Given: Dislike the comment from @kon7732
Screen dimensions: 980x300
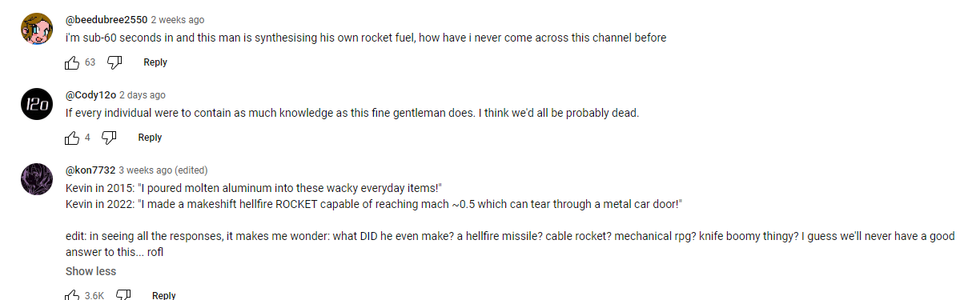Looking at the screenshot, I should 122,295.
